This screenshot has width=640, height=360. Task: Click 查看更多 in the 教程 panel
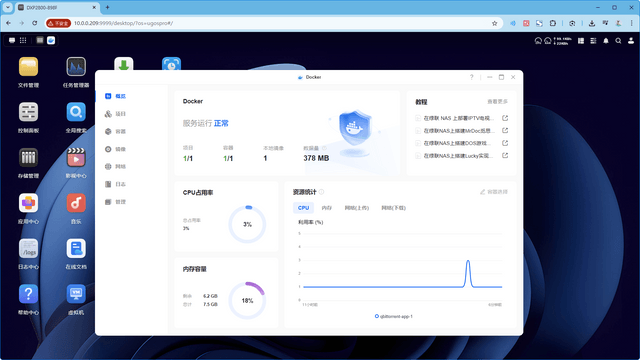pyautogui.click(x=497, y=102)
